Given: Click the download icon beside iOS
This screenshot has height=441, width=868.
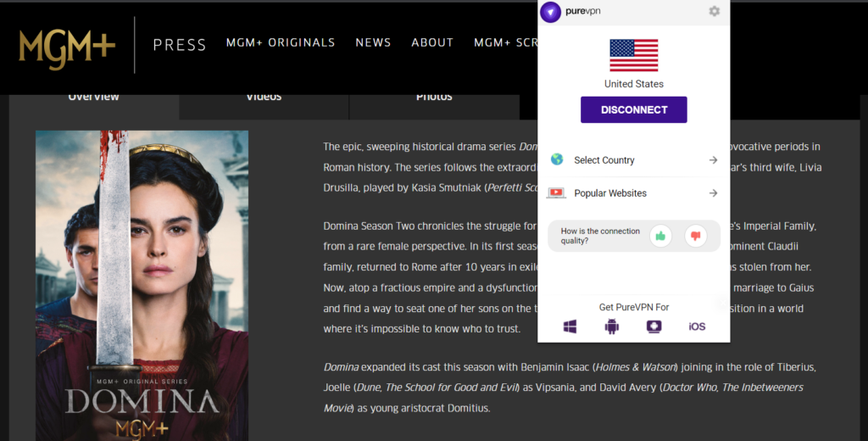Looking at the screenshot, I should (654, 327).
